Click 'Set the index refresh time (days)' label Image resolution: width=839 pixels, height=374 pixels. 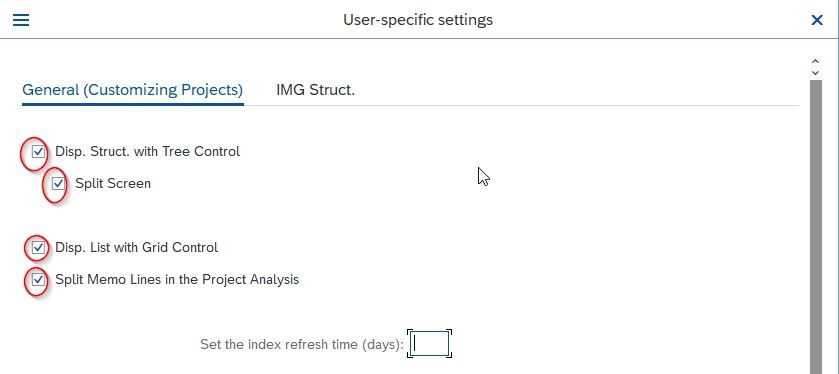[302, 344]
